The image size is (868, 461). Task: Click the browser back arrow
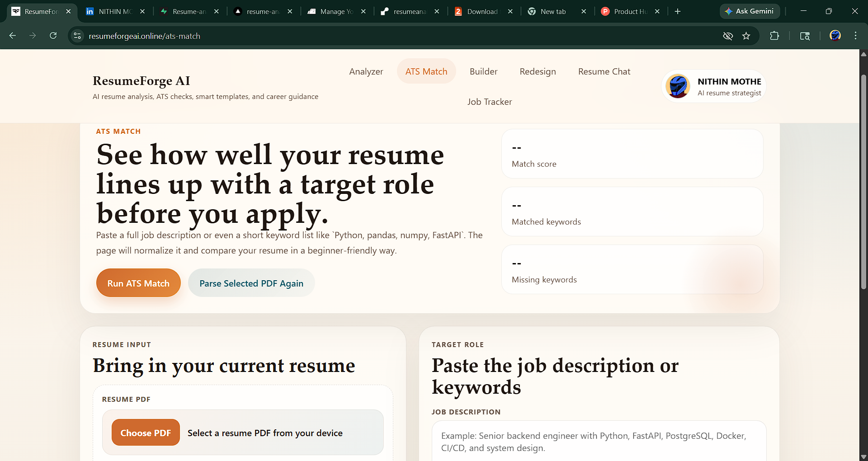click(x=13, y=36)
